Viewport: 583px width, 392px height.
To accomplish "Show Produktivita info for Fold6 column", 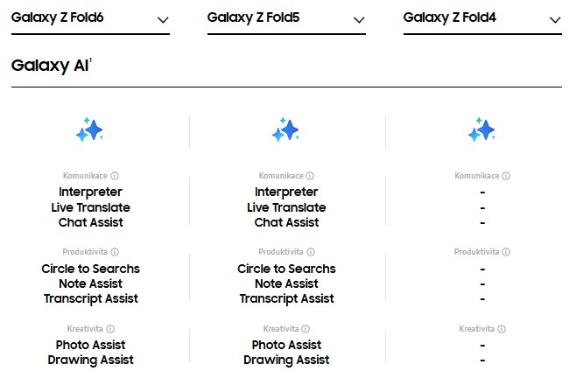I will point(115,252).
